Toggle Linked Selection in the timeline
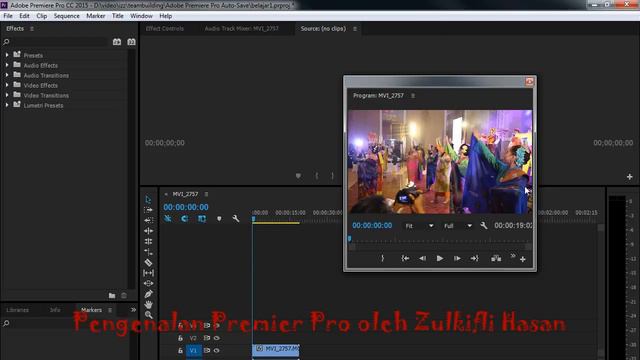This screenshot has height=360, width=640. point(202,219)
